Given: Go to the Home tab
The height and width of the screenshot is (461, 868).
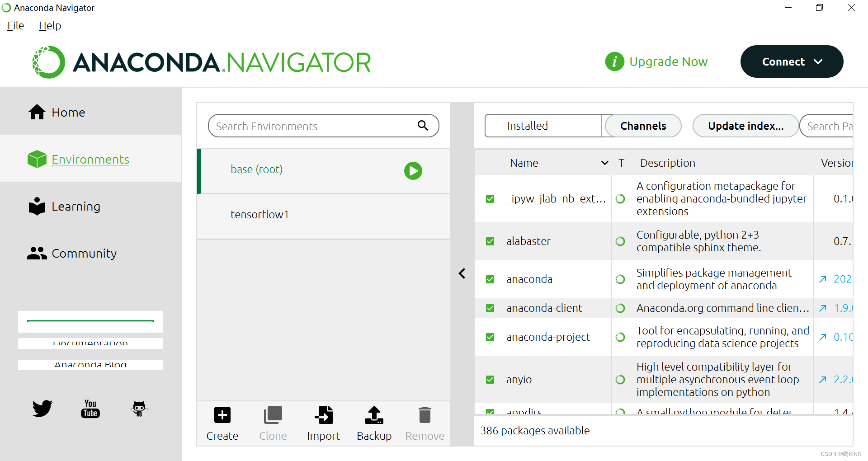Looking at the screenshot, I should tap(90, 112).
